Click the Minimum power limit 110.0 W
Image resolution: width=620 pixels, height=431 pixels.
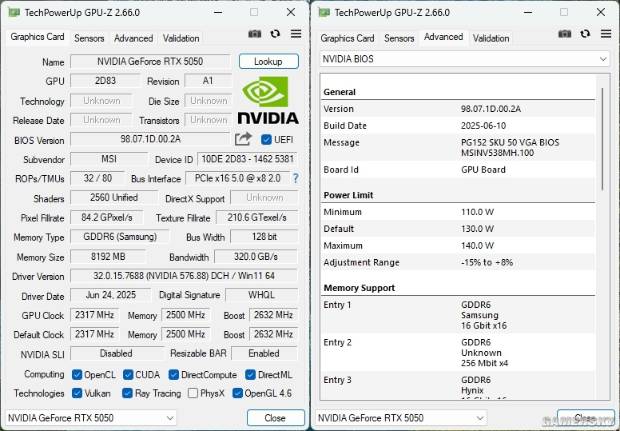coord(477,212)
